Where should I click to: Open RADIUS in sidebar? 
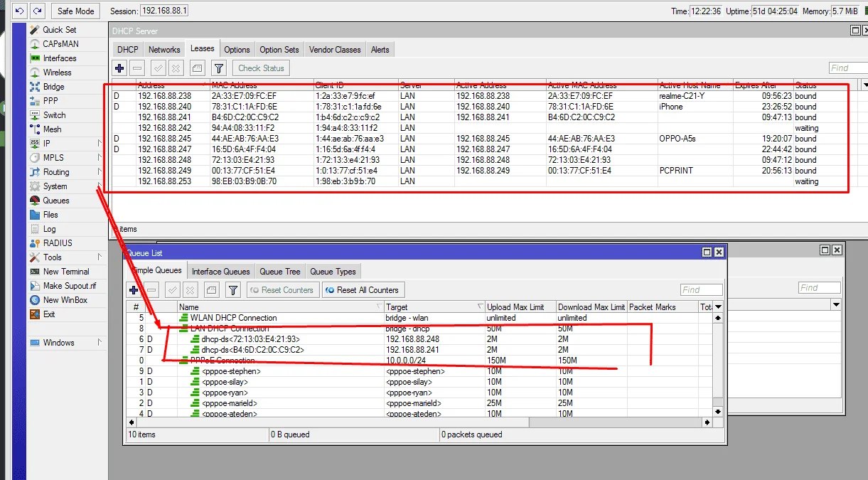click(x=57, y=243)
